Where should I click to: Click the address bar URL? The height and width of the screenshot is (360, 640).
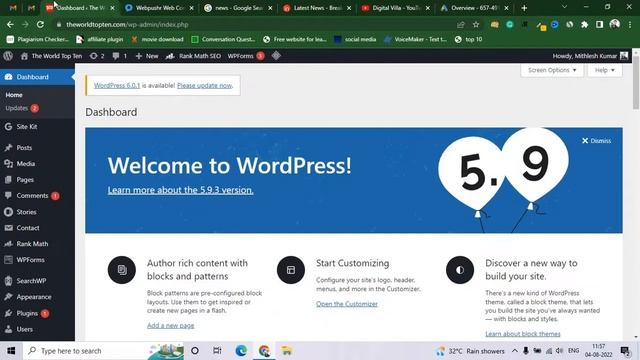pos(127,24)
